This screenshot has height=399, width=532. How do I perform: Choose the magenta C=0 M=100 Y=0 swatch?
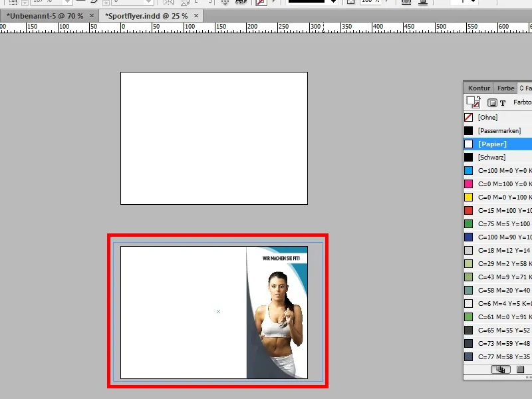pyautogui.click(x=497, y=184)
